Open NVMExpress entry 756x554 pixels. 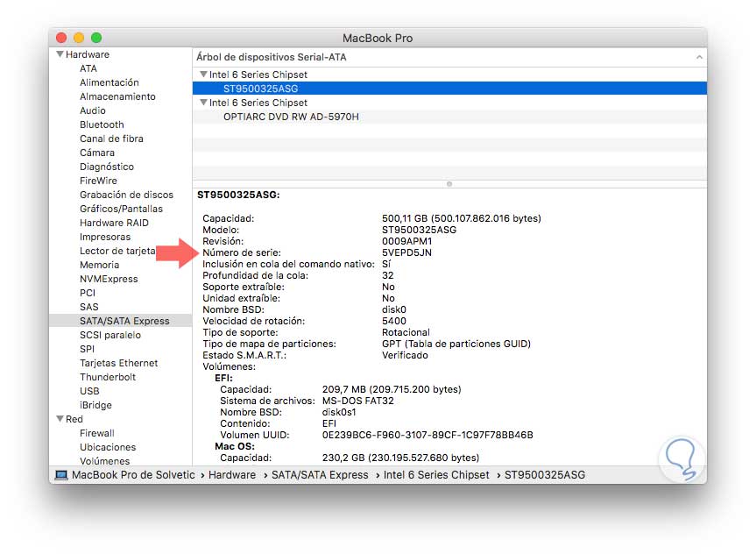pos(109,279)
